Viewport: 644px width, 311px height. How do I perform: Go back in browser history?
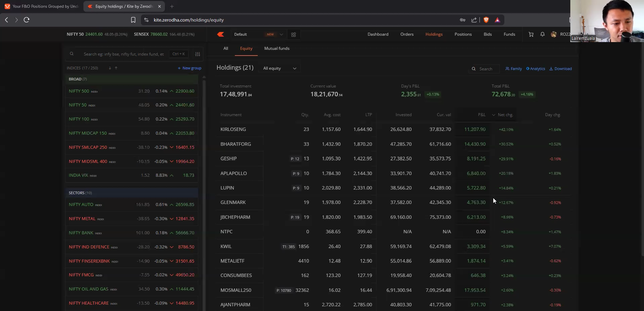pyautogui.click(x=6, y=20)
